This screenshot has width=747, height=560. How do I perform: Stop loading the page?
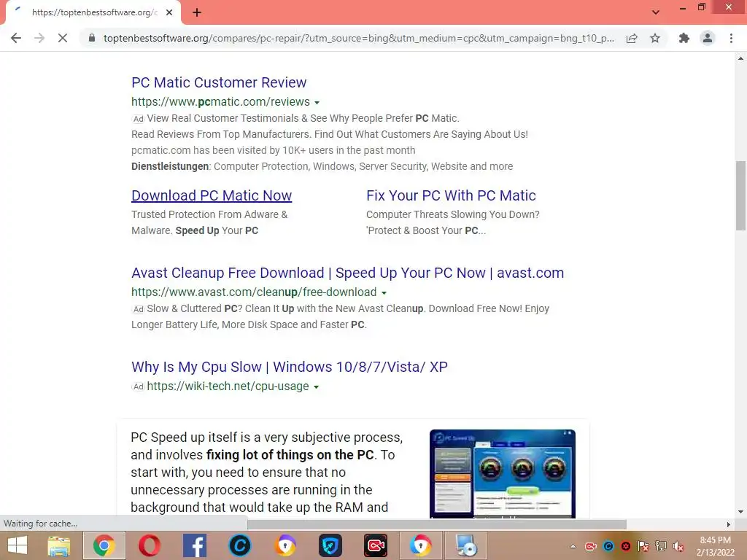click(x=63, y=38)
